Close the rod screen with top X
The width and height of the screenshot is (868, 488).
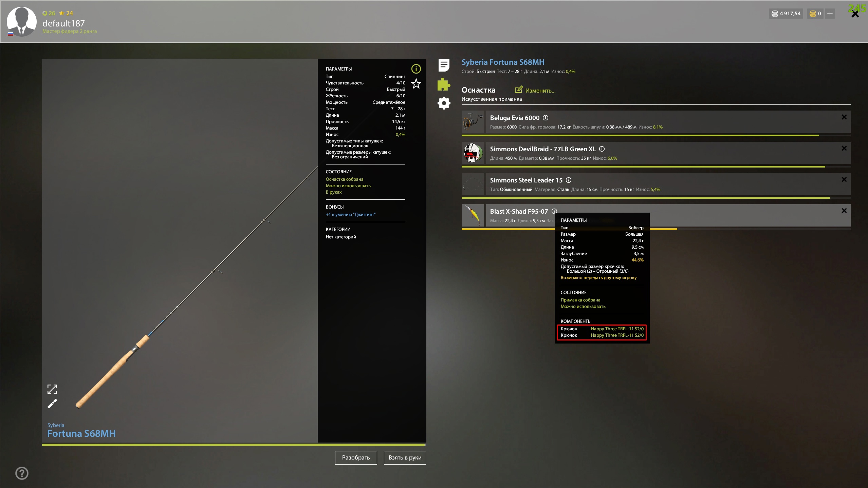pos(855,14)
